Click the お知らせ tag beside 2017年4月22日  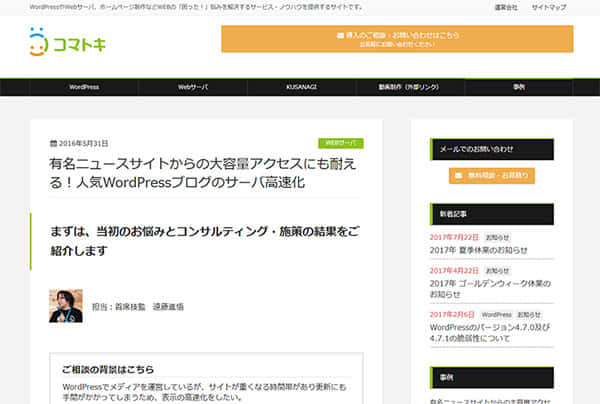coord(497,271)
